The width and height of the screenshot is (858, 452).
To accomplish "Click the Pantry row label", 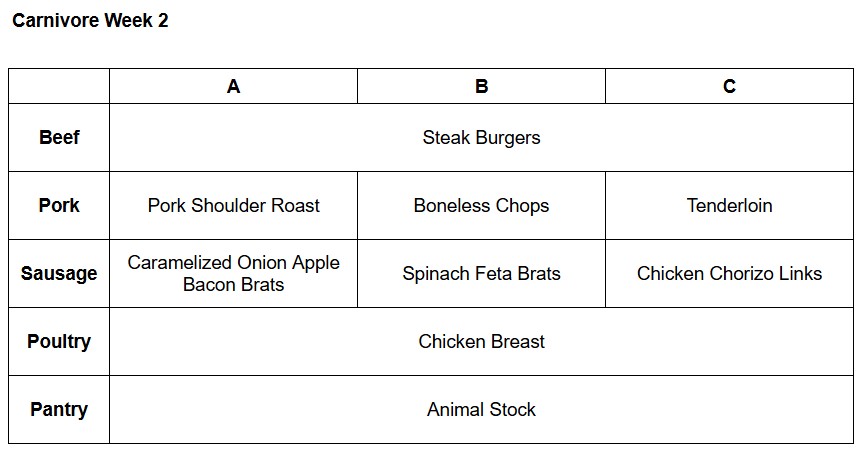I will (59, 409).
